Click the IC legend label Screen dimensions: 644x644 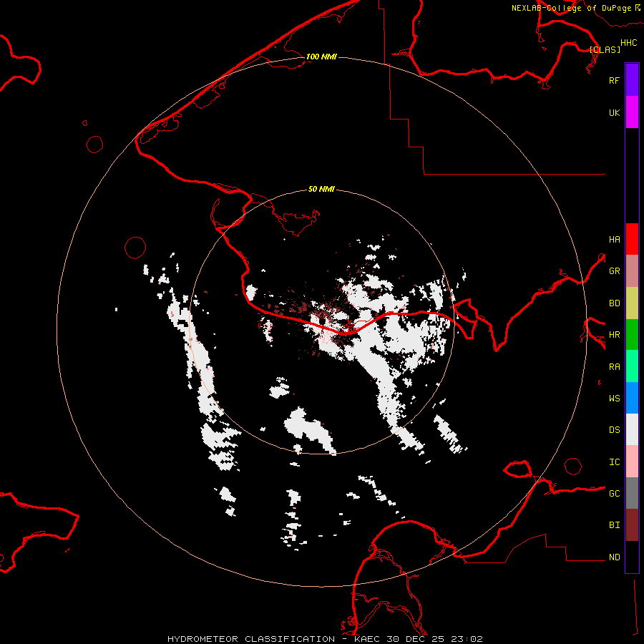coord(614,462)
